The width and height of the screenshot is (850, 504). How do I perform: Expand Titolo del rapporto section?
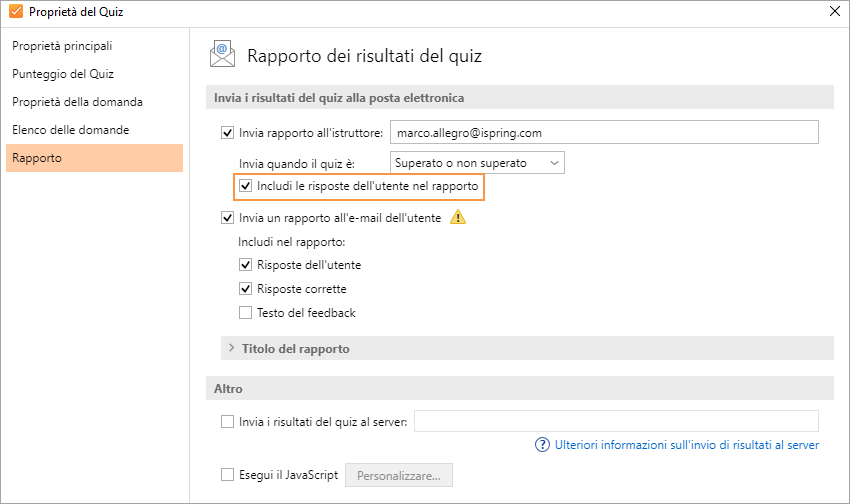click(x=295, y=349)
